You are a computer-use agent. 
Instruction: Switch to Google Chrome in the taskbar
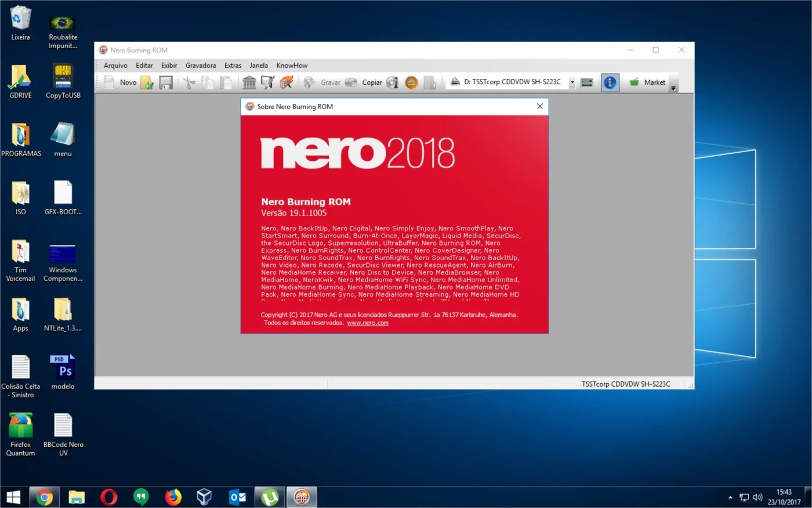(x=44, y=498)
